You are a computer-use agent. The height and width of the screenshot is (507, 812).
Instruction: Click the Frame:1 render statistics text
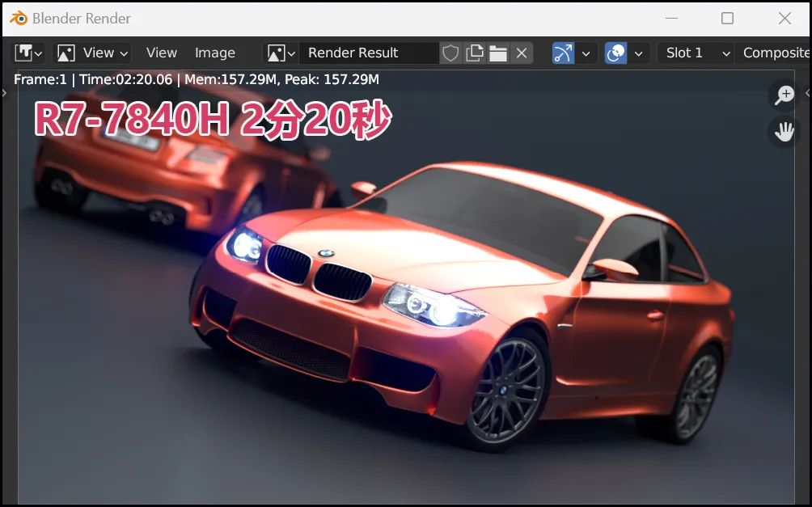[x=197, y=79]
